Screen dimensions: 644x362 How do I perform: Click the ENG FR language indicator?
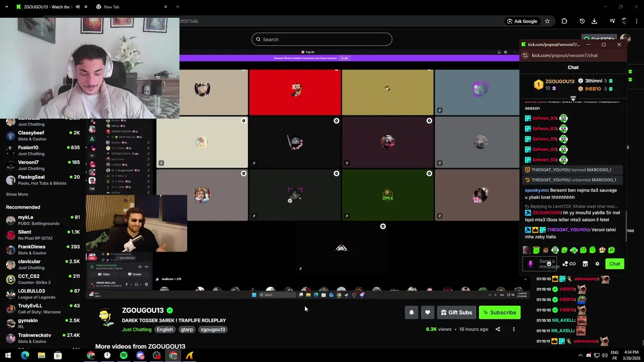615,355
